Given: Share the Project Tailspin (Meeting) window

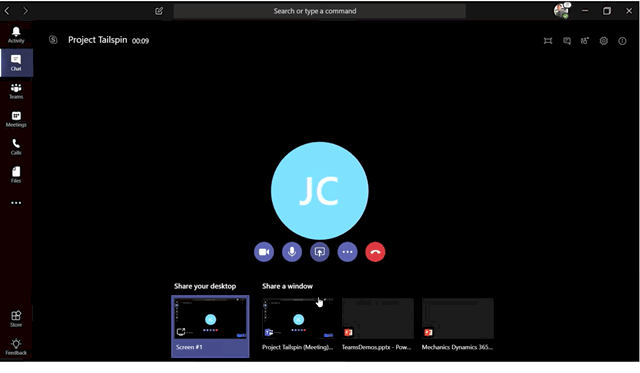Looking at the screenshot, I should [298, 325].
